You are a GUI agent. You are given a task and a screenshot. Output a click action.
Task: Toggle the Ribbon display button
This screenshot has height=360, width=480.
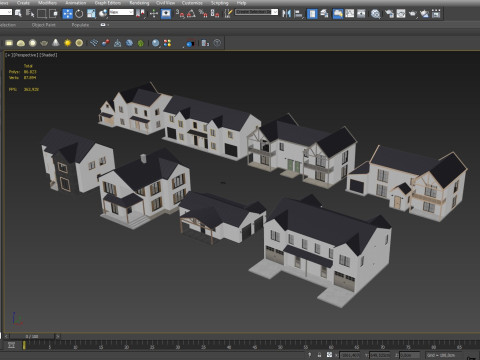[338, 13]
